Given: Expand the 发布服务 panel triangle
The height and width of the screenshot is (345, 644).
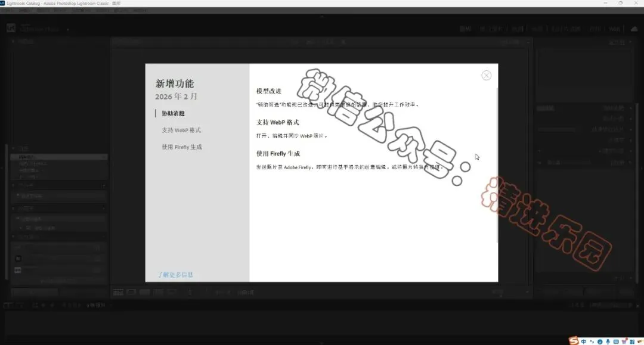Looking at the screenshot, I should click(x=13, y=237).
